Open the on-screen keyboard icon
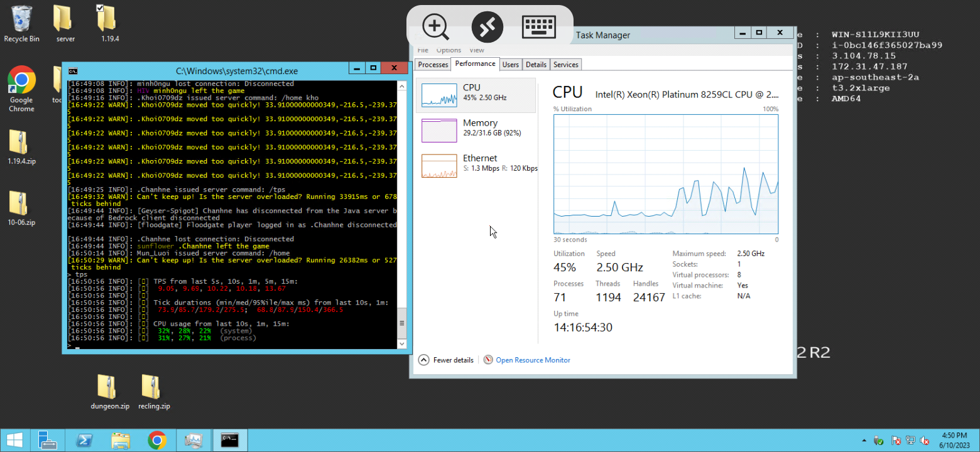The image size is (980, 452). point(540,27)
